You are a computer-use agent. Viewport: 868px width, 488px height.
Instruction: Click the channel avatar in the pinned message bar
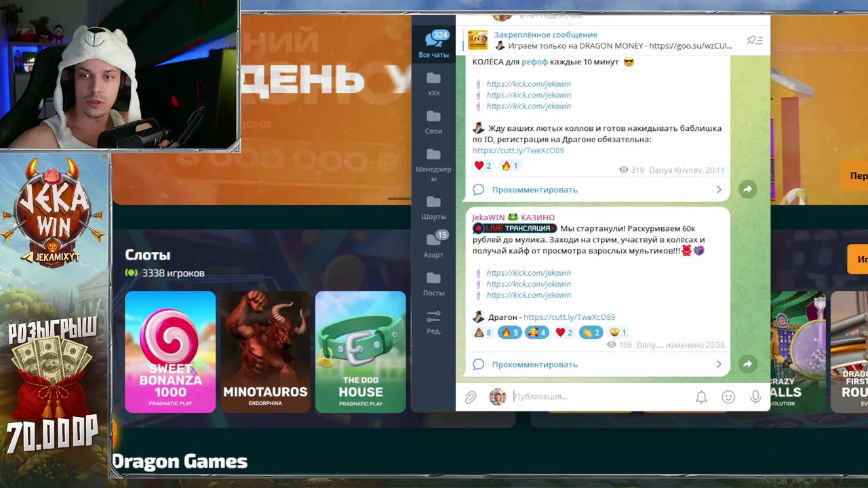pos(478,40)
